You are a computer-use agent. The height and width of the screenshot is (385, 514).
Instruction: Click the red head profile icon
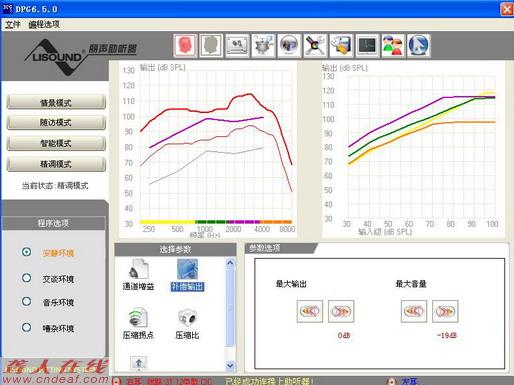185,45
